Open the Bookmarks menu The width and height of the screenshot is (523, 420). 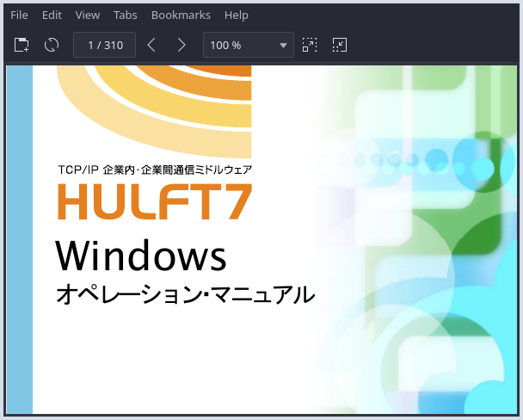[x=181, y=15]
